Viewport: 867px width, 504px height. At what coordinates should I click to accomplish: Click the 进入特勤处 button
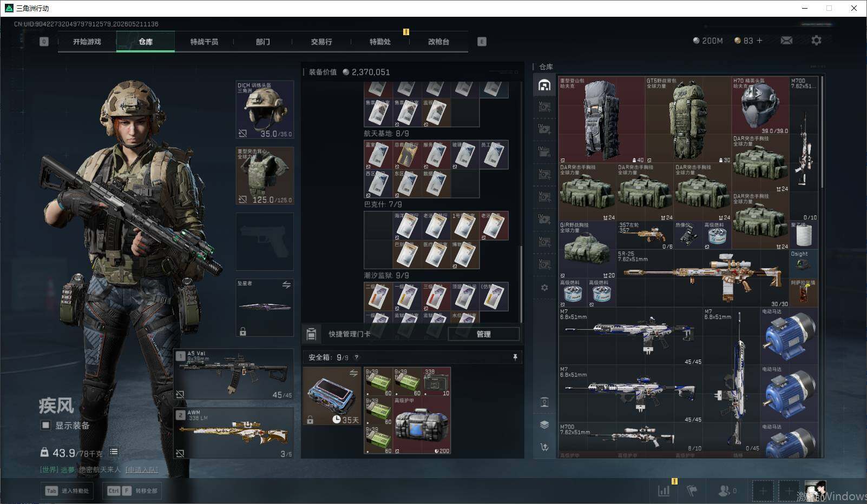(x=67, y=490)
